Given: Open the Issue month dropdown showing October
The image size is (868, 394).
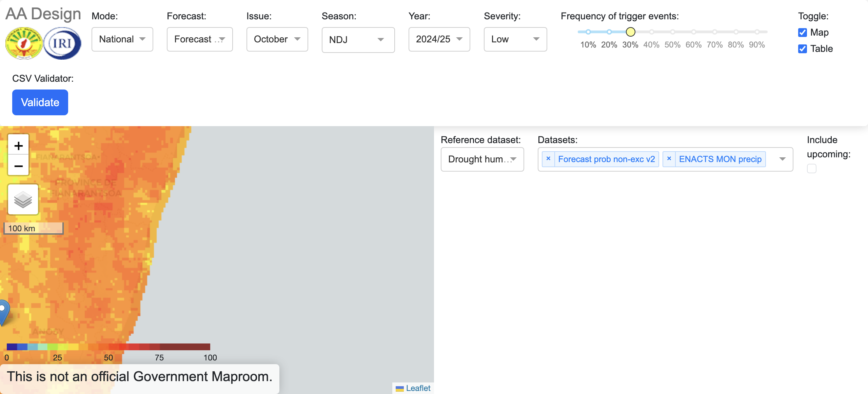Looking at the screenshot, I should (277, 39).
